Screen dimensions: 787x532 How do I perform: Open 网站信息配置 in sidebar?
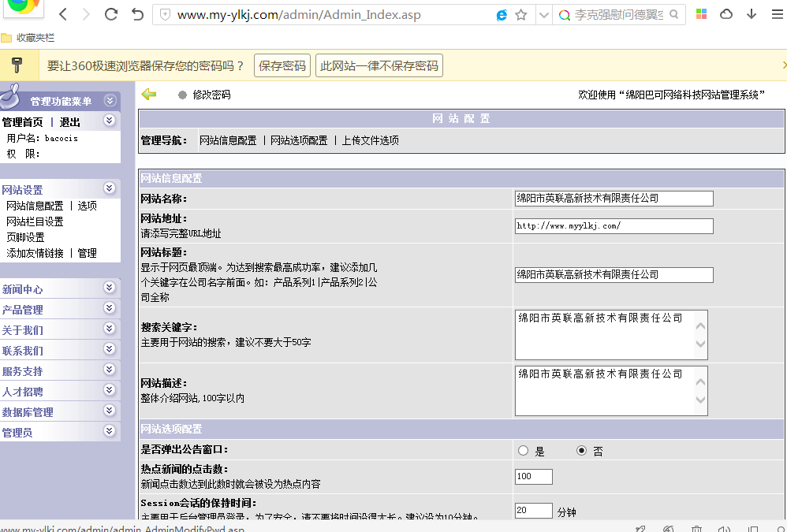click(35, 206)
